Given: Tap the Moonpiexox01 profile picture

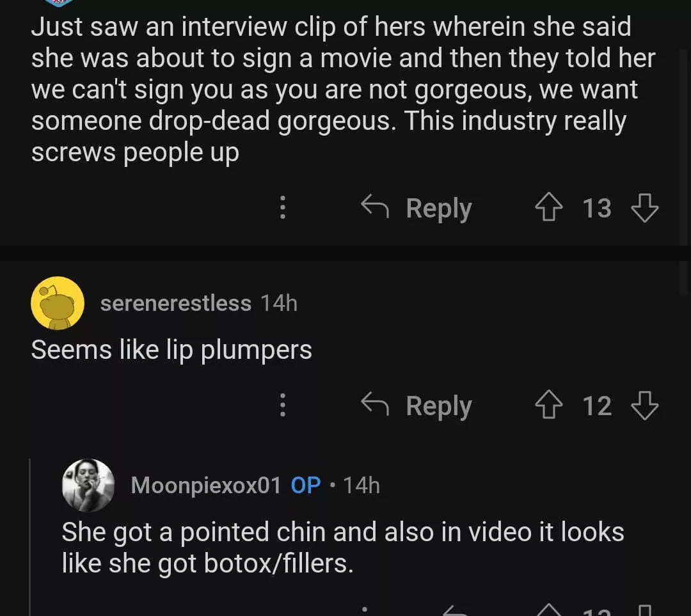Looking at the screenshot, I should click(88, 485).
